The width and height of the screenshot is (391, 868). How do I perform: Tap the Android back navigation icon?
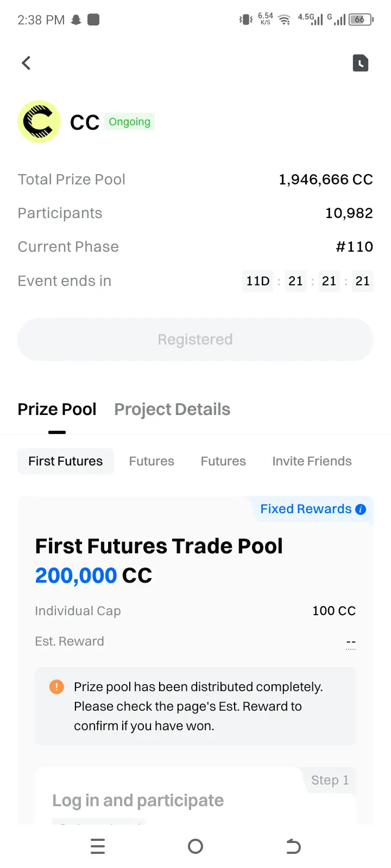pyautogui.click(x=293, y=846)
